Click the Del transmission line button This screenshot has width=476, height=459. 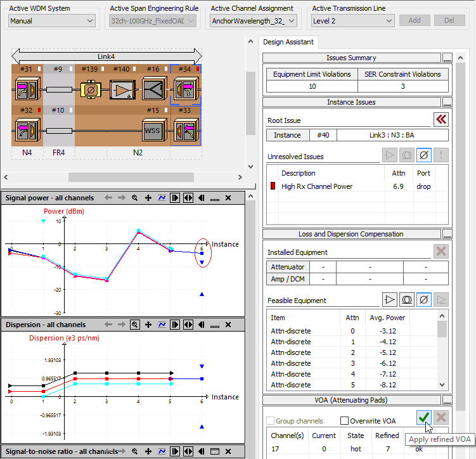(449, 20)
